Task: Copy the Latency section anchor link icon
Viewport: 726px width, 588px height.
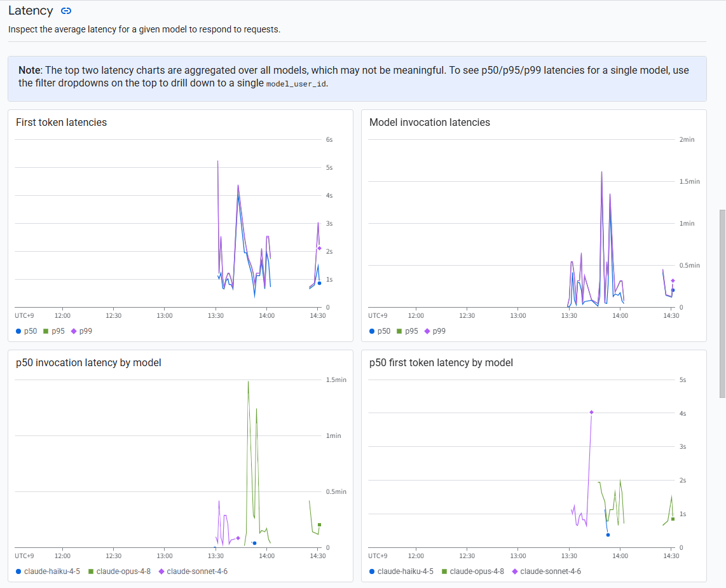Action: click(66, 11)
